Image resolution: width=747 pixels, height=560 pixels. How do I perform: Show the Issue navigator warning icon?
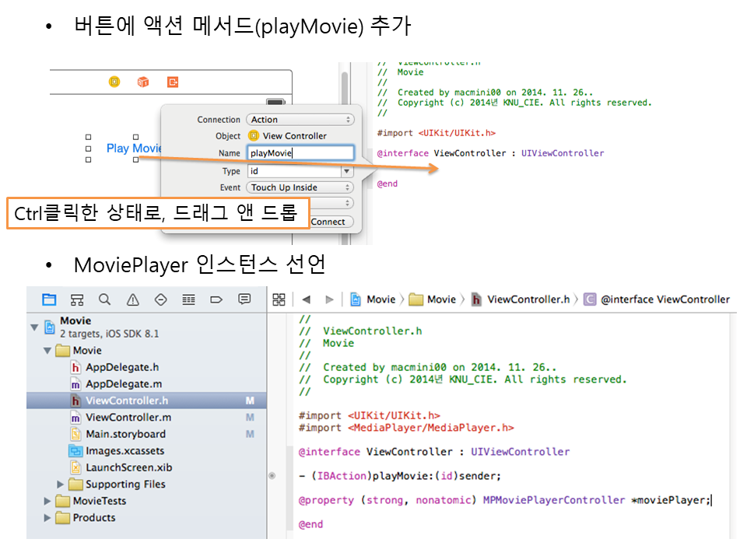tap(132, 299)
